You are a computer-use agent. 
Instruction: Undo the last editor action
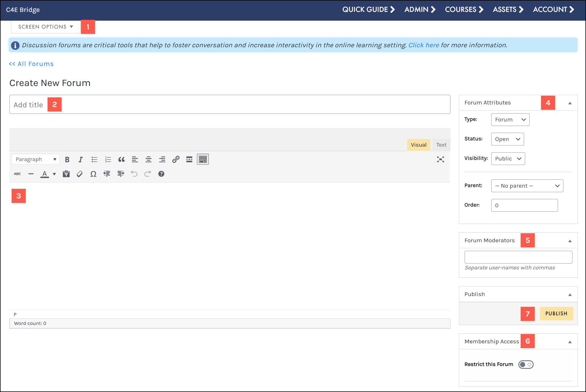tap(134, 174)
